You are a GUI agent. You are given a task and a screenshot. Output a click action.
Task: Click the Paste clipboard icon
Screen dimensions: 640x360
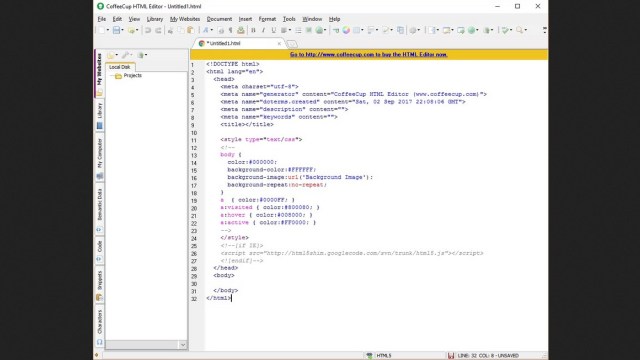click(x=191, y=30)
